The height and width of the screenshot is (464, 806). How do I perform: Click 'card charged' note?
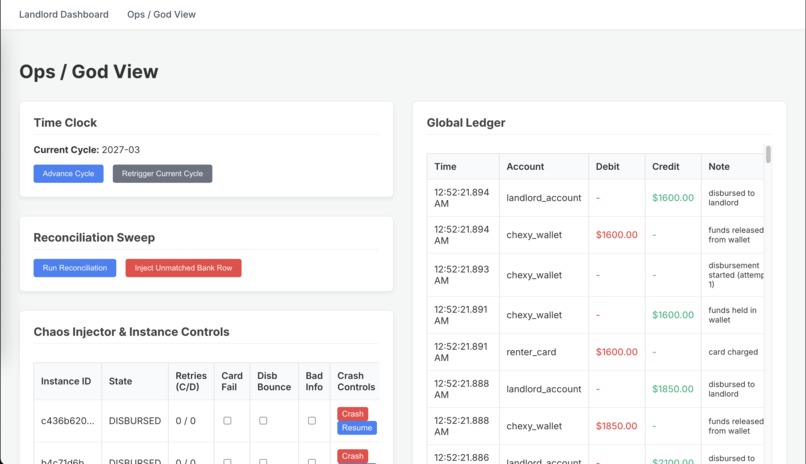[733, 352]
